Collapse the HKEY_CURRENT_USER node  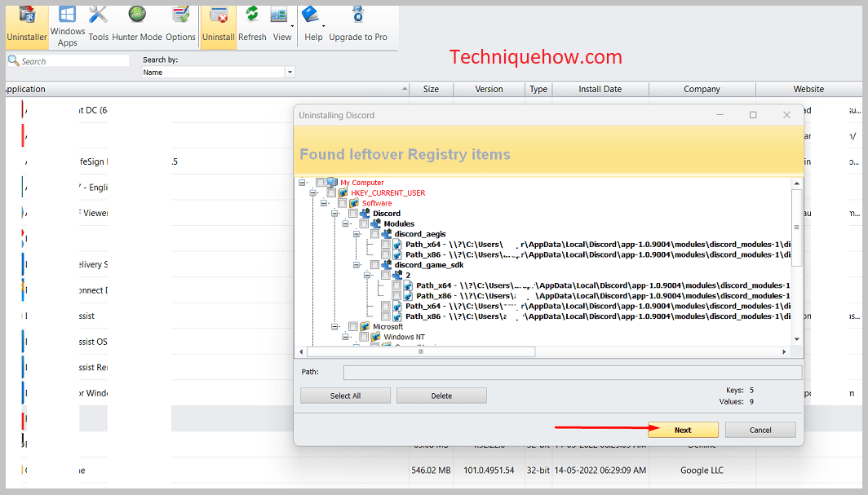click(312, 192)
